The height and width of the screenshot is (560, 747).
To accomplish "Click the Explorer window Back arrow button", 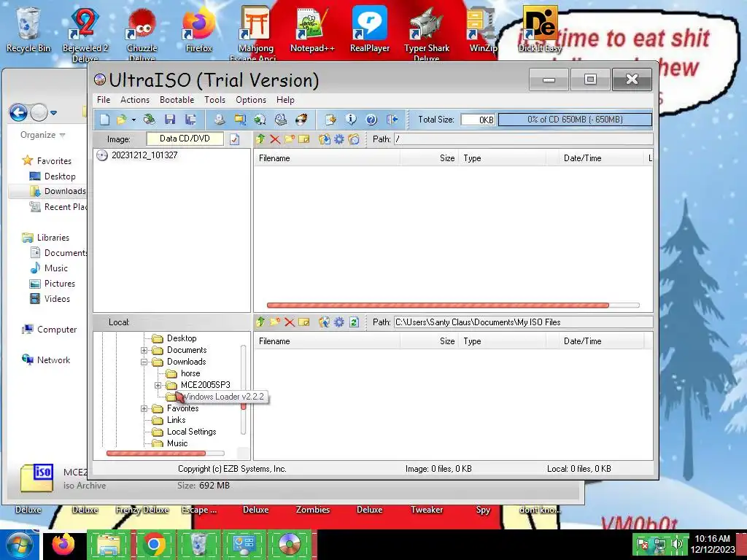I will pyautogui.click(x=18, y=113).
